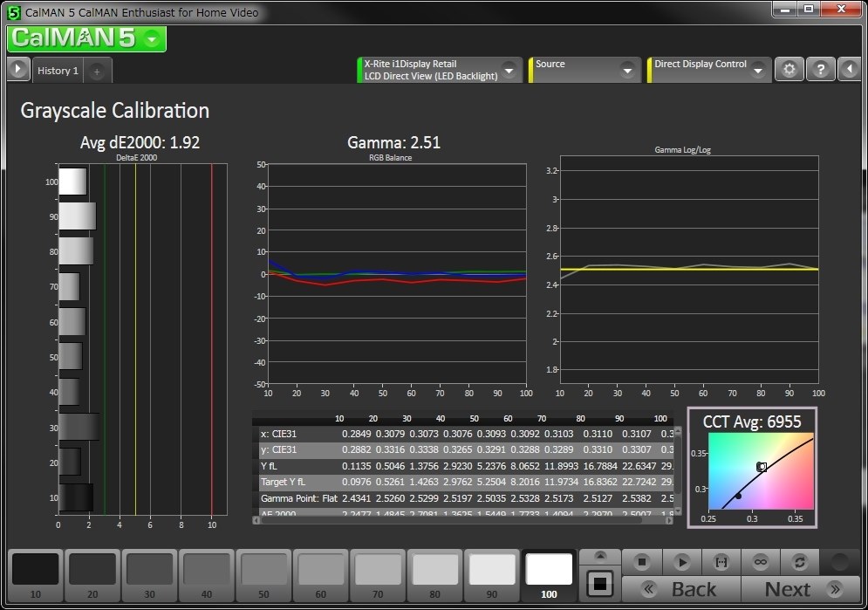This screenshot has height=610, width=868.
Task: Add a new history tab
Action: click(97, 71)
